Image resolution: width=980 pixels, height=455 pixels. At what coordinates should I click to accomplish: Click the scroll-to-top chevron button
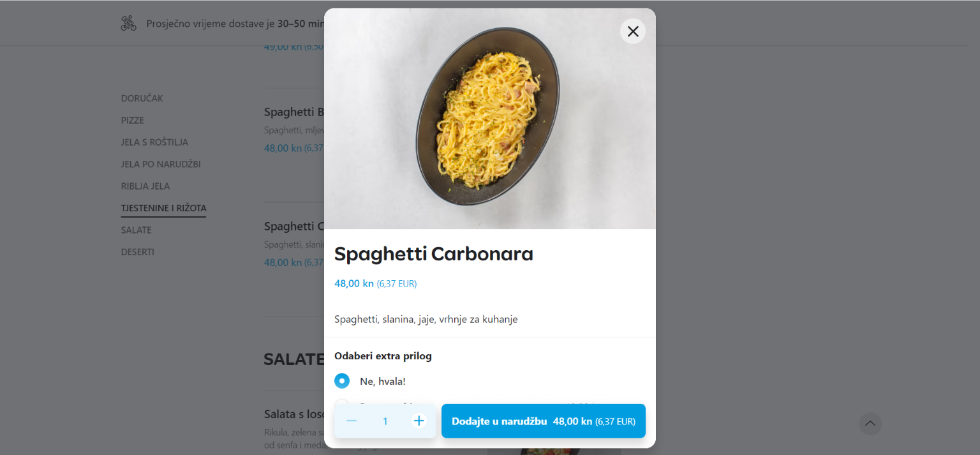tap(870, 424)
